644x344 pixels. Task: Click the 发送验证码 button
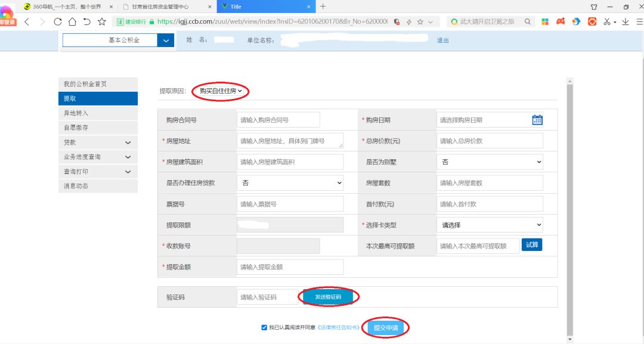[x=329, y=297]
